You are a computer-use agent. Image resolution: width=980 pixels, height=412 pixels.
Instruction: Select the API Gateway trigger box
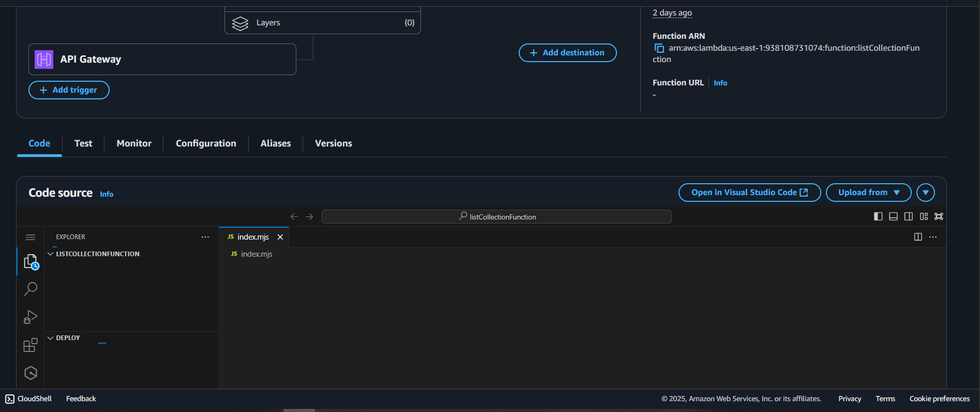tap(162, 60)
